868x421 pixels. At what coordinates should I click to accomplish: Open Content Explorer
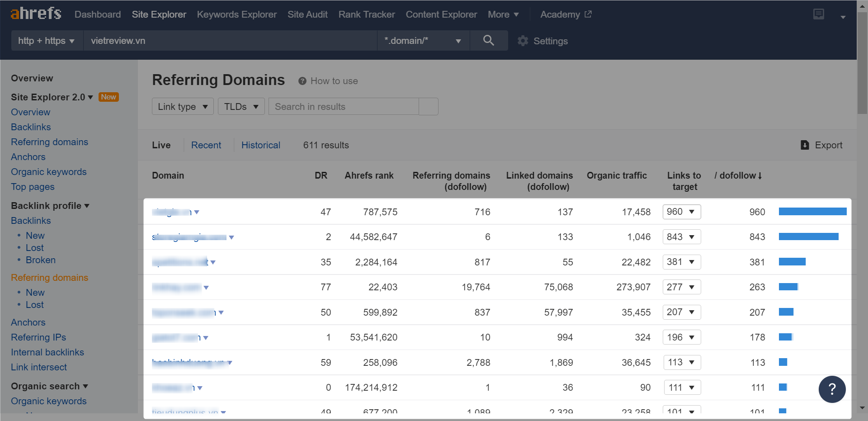tap(441, 14)
